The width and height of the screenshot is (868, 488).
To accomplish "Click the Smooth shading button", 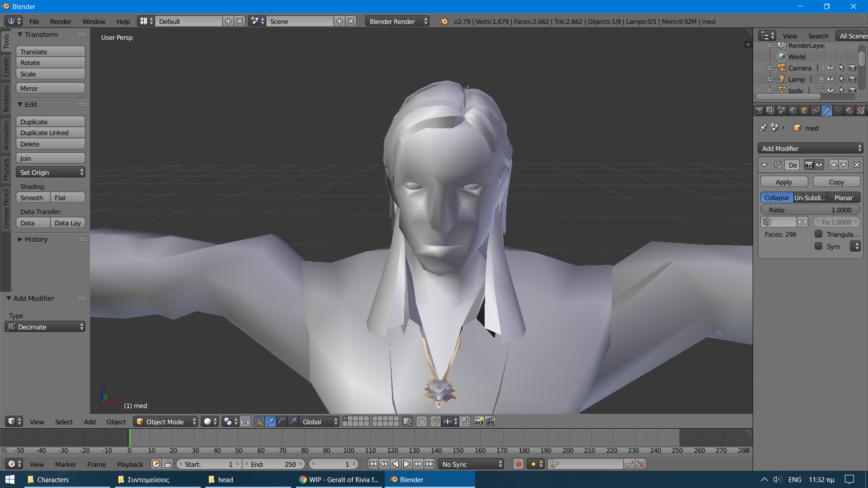I will [33, 197].
